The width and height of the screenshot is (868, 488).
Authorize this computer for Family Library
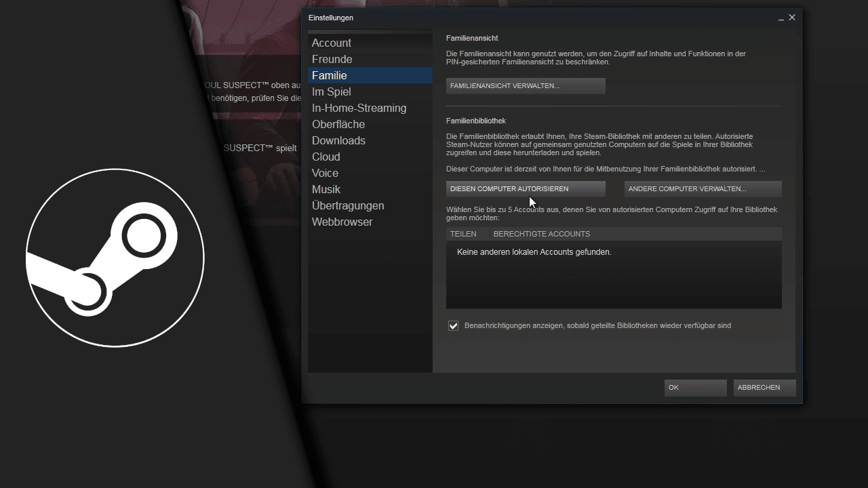[526, 188]
